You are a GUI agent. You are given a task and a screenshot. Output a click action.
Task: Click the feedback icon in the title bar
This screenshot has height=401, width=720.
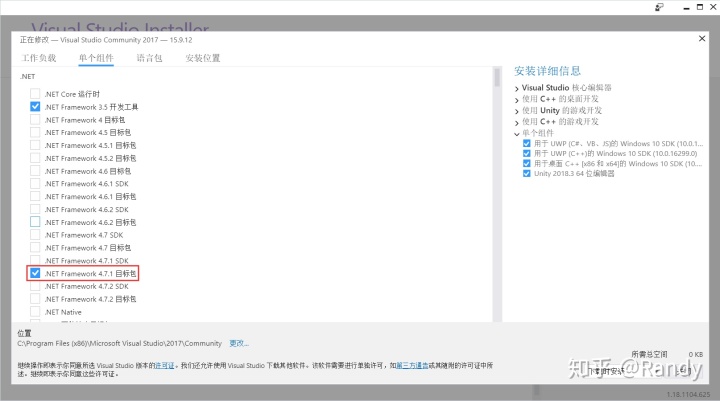click(659, 7)
